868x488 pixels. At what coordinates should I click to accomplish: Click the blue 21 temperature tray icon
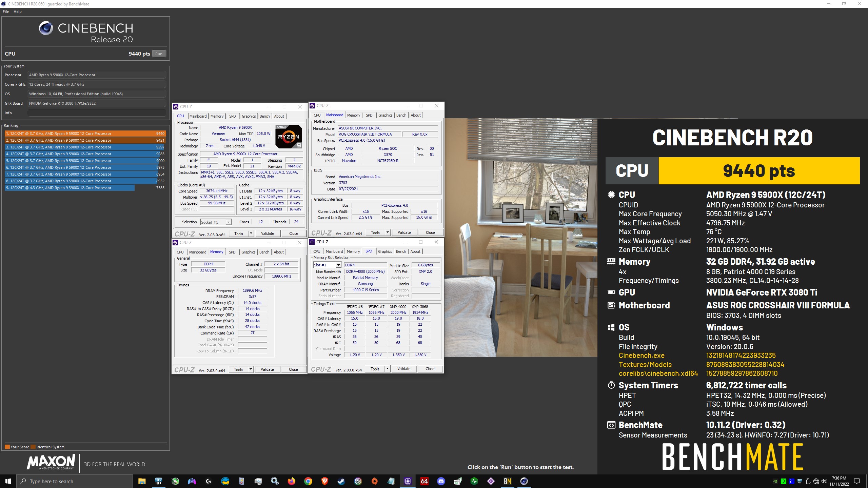(791, 481)
